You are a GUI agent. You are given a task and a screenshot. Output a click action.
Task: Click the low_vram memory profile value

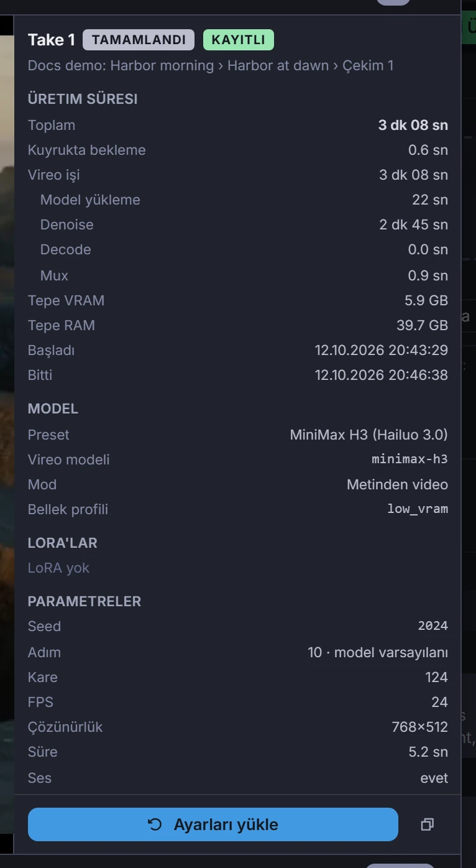pyautogui.click(x=418, y=509)
